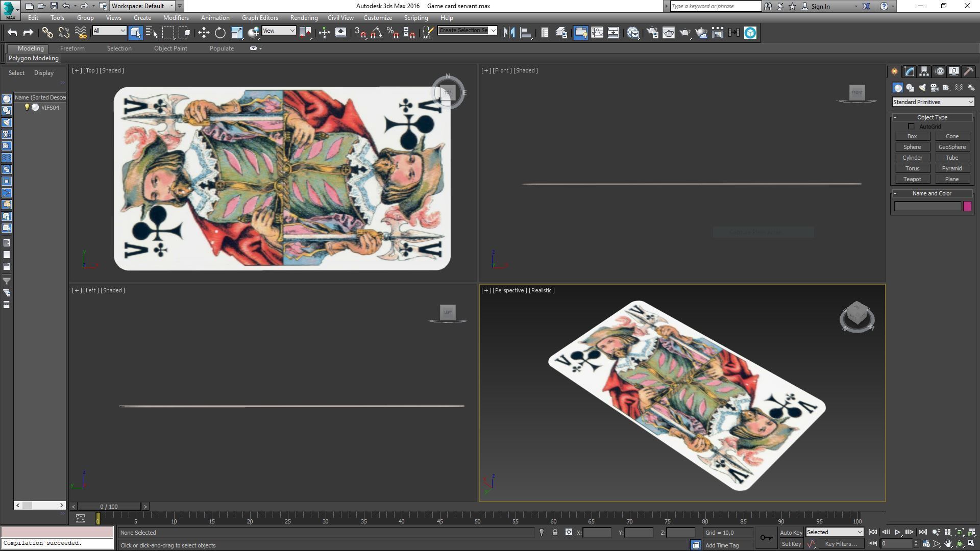Collapse the Object Type rollout
The image size is (980, 551).
tap(932, 117)
